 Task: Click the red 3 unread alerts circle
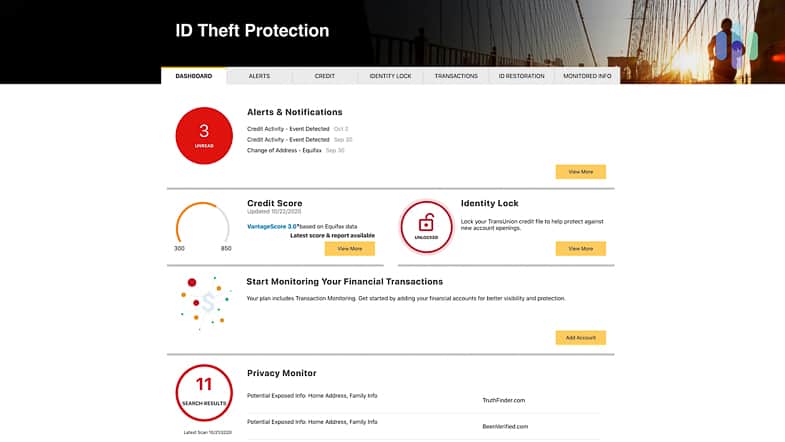[x=204, y=135]
